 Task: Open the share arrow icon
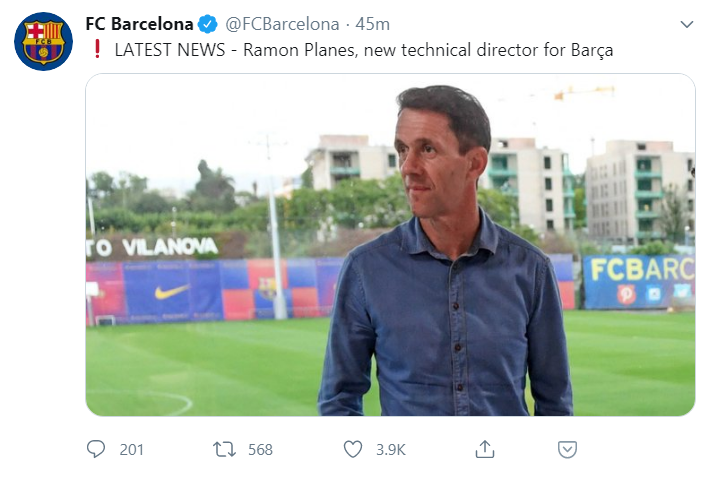coord(485,449)
